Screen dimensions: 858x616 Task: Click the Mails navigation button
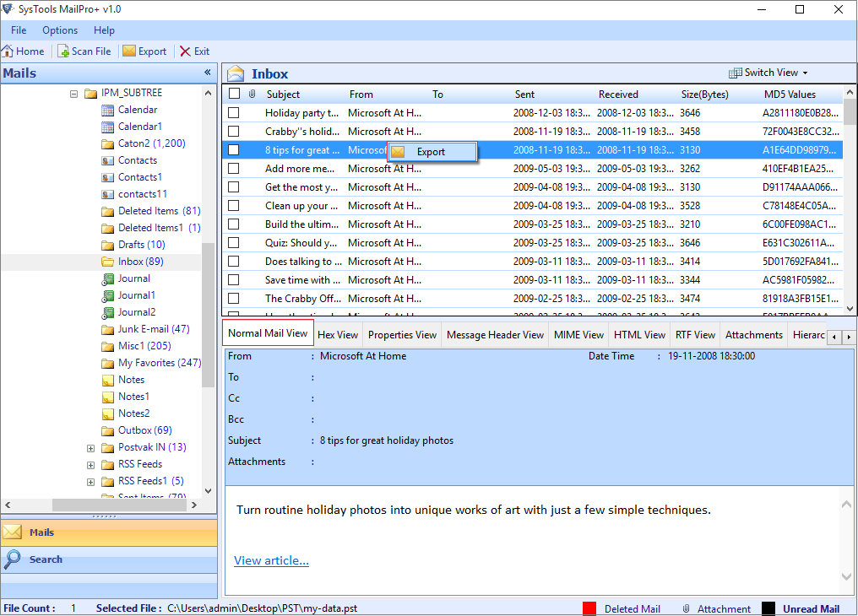point(109,532)
